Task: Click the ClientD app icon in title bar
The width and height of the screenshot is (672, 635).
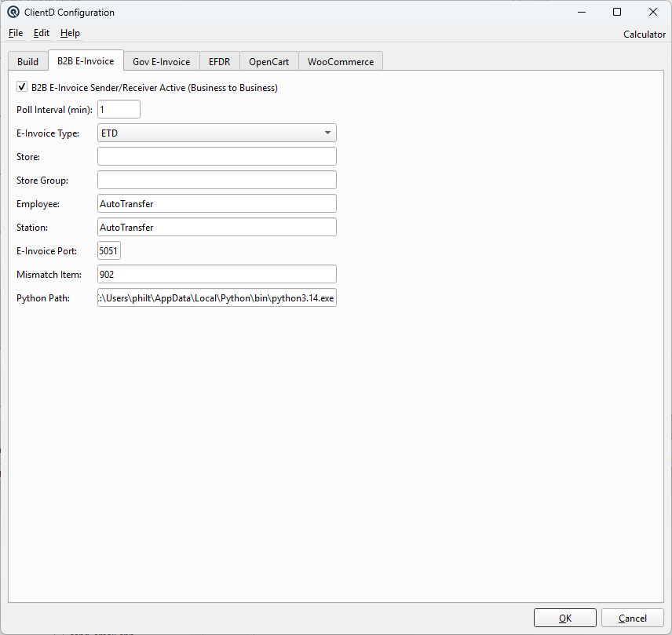Action: [x=13, y=13]
